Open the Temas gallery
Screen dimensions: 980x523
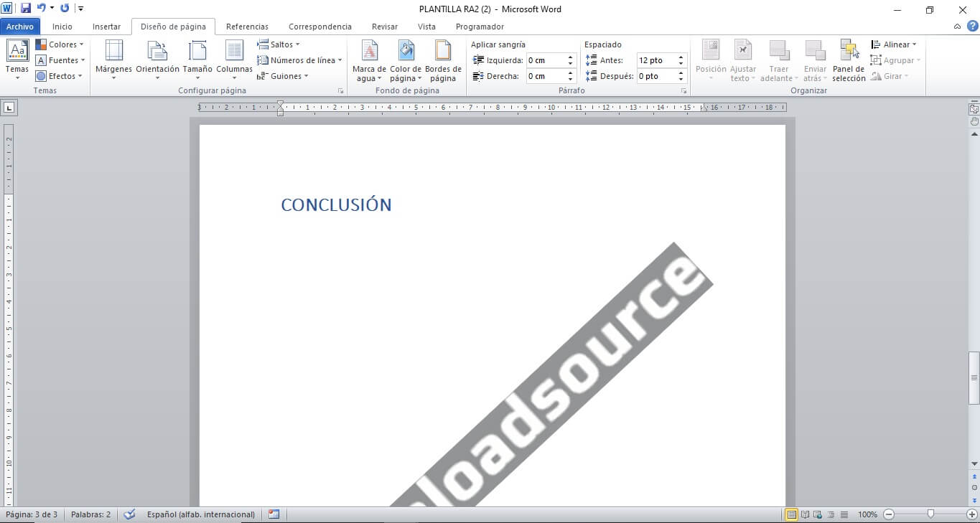pos(17,60)
